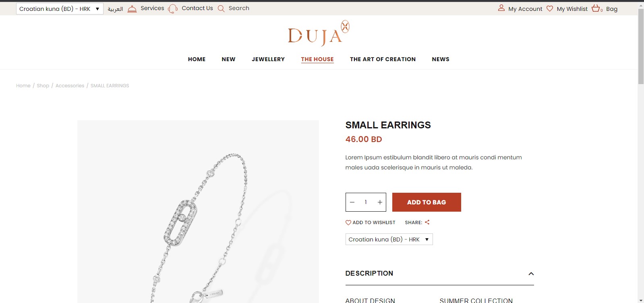Increase quantity with the plus button

(x=380, y=202)
